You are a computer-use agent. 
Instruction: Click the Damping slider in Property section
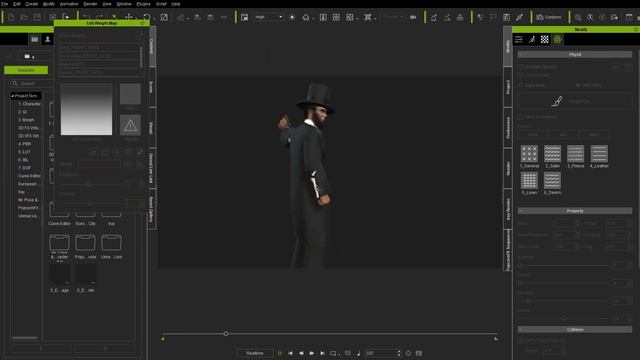tap(565, 300)
